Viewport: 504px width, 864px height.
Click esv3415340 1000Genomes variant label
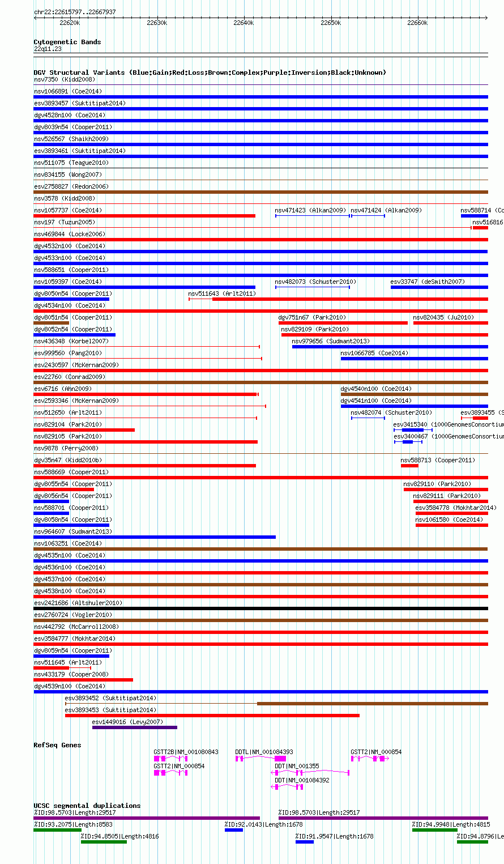coord(449,424)
